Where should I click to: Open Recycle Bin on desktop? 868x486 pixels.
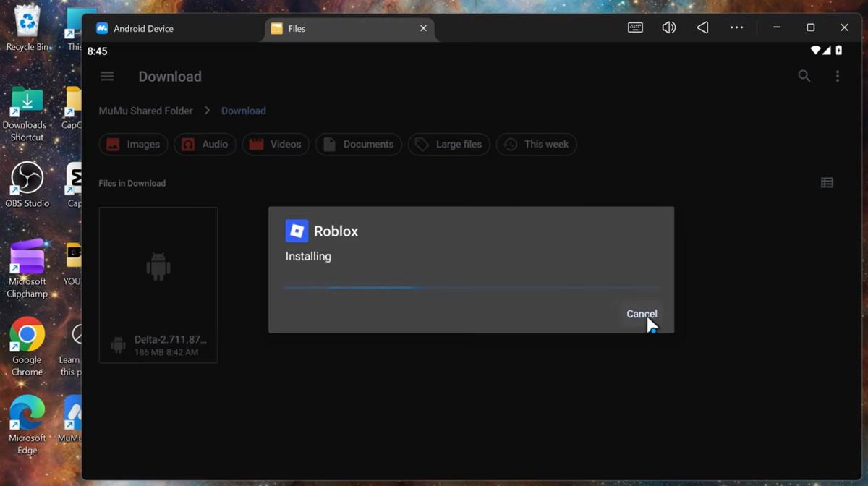27,28
